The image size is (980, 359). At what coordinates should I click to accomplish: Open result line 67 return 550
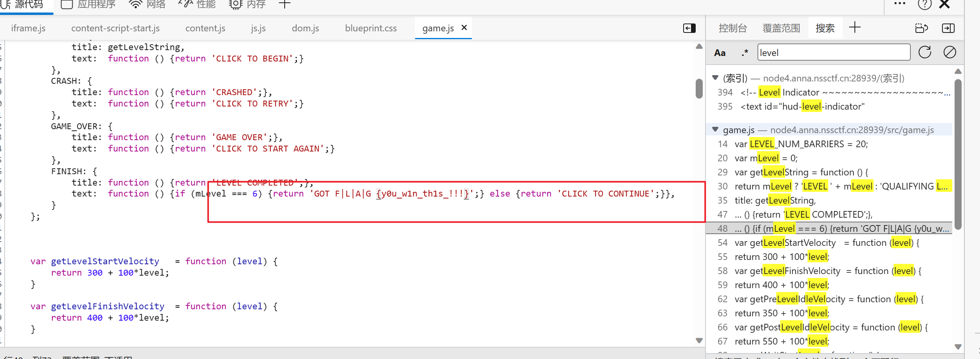click(x=829, y=341)
